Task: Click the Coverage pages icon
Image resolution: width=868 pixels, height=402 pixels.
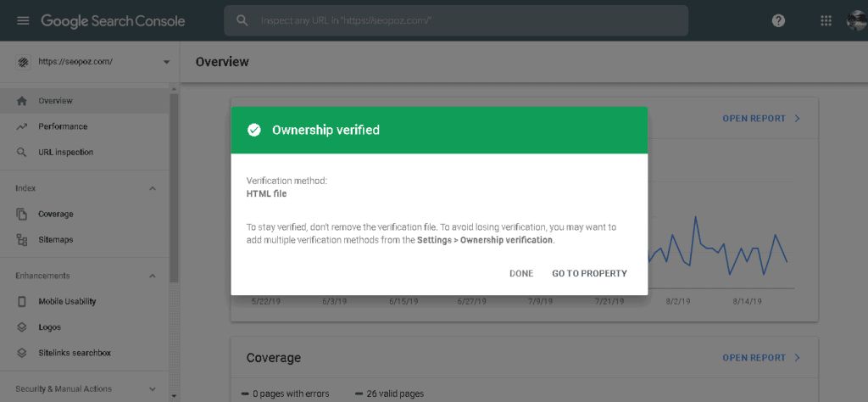Action: [21, 215]
